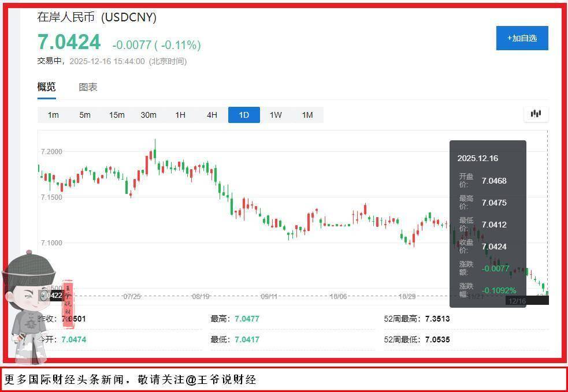568x392 pixels.
Task: Switch chart to 15m interval
Action: click(x=117, y=115)
